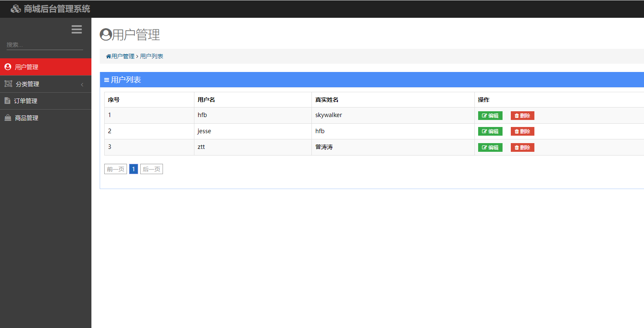Click the 用户列表 panel header title
This screenshot has height=328, width=644.
click(x=126, y=80)
